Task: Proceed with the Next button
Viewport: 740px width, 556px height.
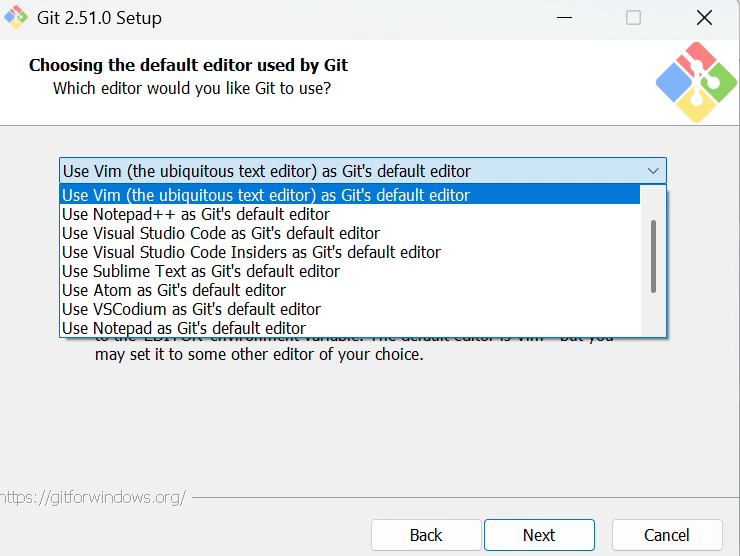Action: [x=539, y=535]
